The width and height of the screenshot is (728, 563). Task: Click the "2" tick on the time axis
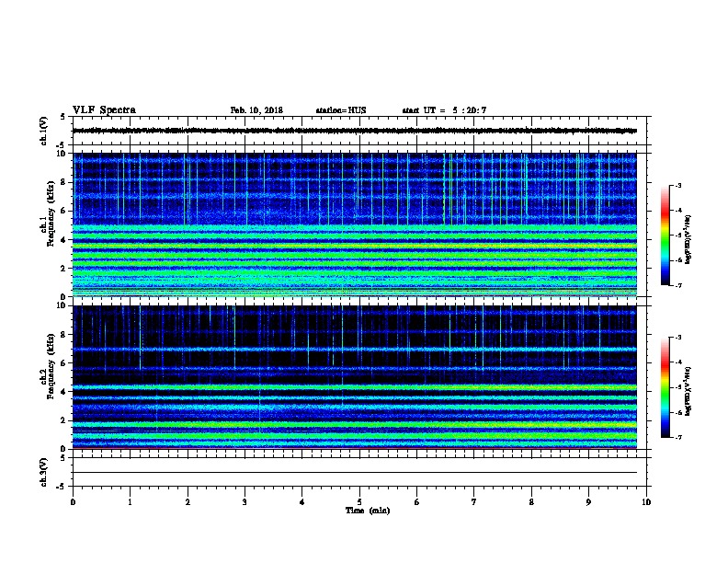coord(188,502)
